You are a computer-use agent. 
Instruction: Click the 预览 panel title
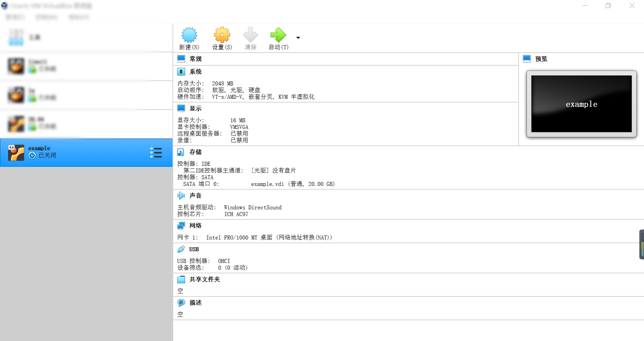541,59
